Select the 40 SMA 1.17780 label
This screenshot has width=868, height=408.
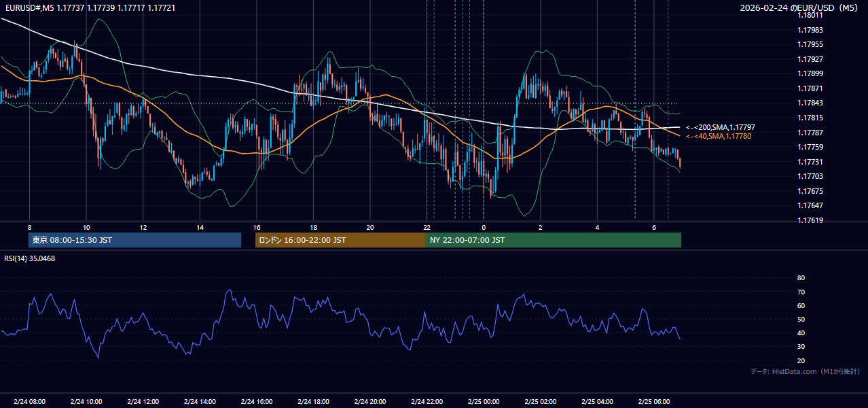tap(719, 136)
